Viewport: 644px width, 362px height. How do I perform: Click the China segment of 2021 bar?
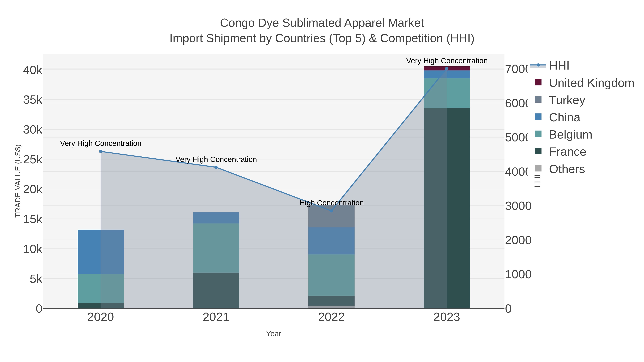click(216, 218)
